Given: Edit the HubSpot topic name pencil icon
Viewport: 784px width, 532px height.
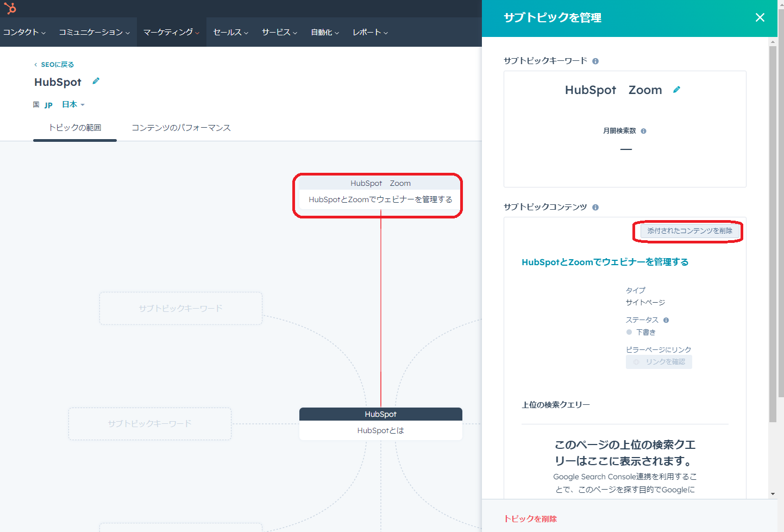Looking at the screenshot, I should pos(96,81).
